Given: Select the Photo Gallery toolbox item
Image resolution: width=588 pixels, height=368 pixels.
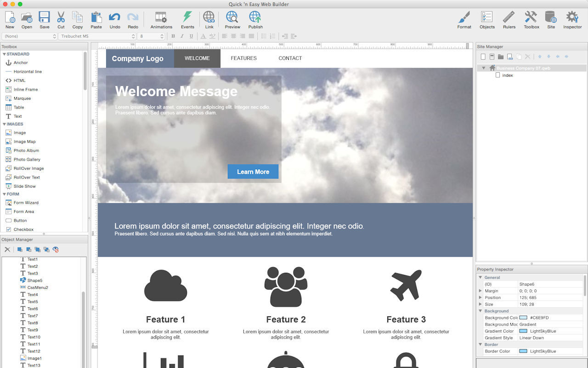Looking at the screenshot, I should click(27, 160).
